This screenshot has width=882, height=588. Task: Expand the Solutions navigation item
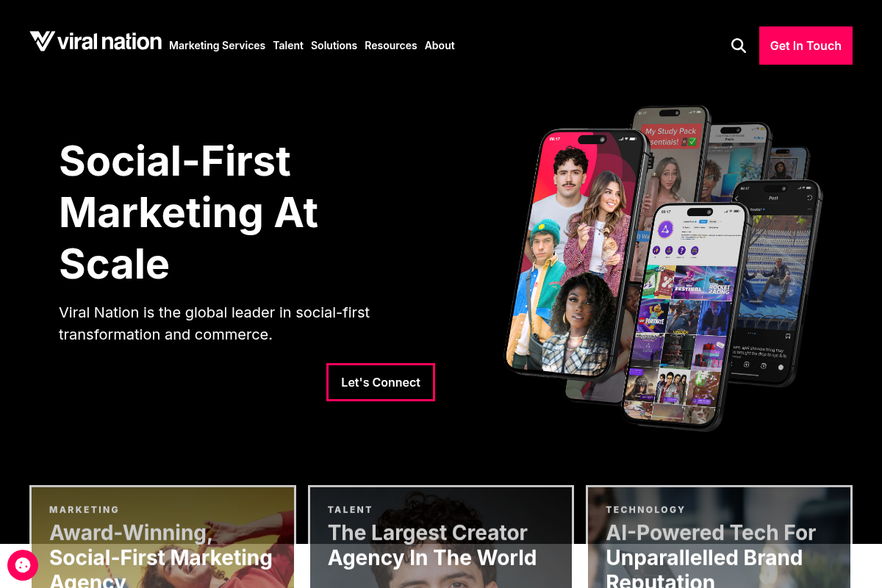(334, 46)
